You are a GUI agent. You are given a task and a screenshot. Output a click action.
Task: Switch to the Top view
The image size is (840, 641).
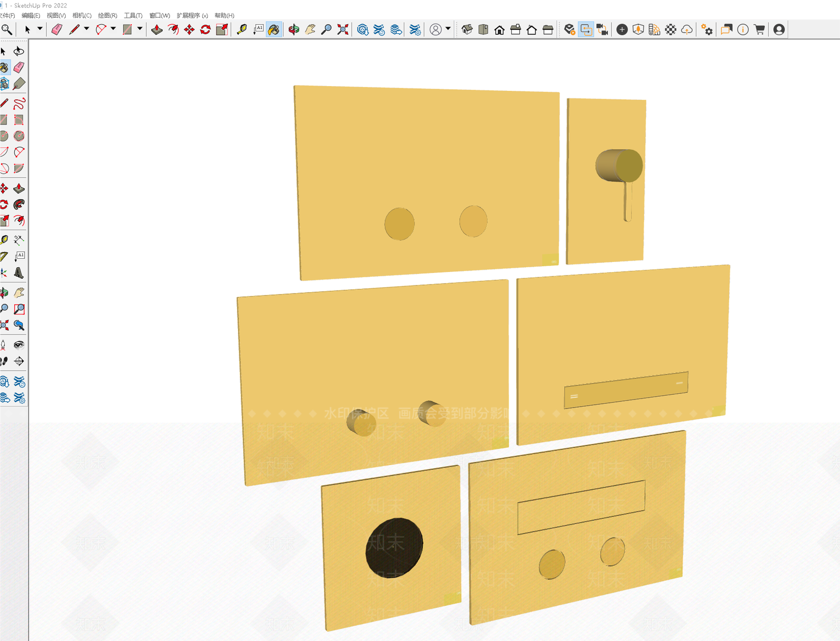483,30
